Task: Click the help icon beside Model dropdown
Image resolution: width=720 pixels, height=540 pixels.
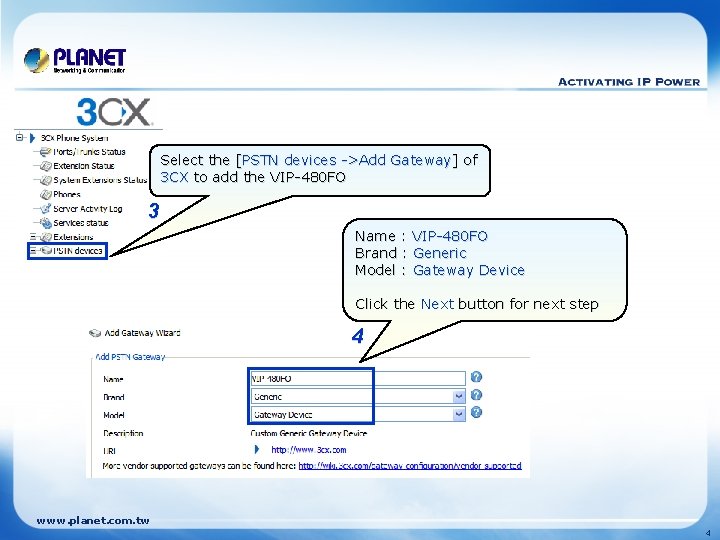Action: point(477,412)
